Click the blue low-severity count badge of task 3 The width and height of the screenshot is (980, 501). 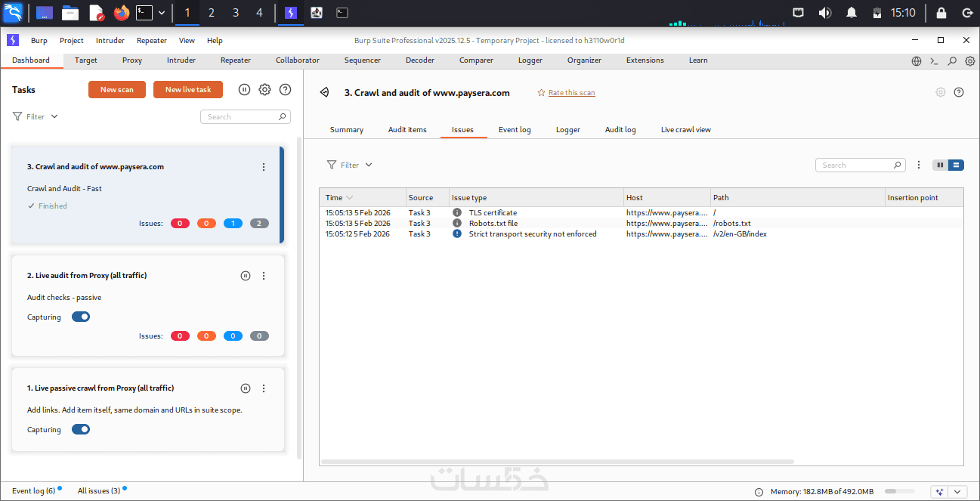point(233,224)
